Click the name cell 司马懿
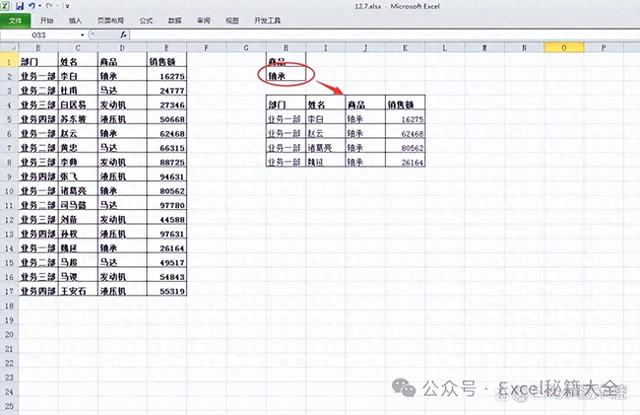640x415 pixels. click(x=78, y=205)
